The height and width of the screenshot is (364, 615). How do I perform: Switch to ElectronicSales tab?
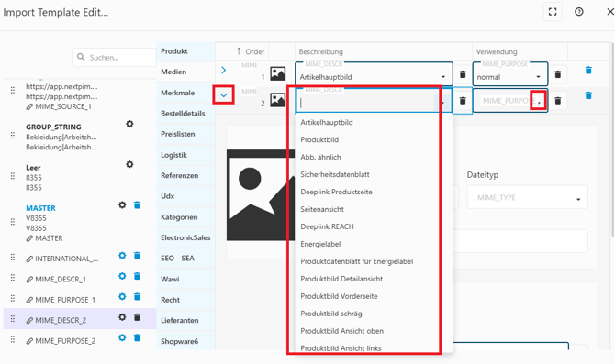(185, 237)
